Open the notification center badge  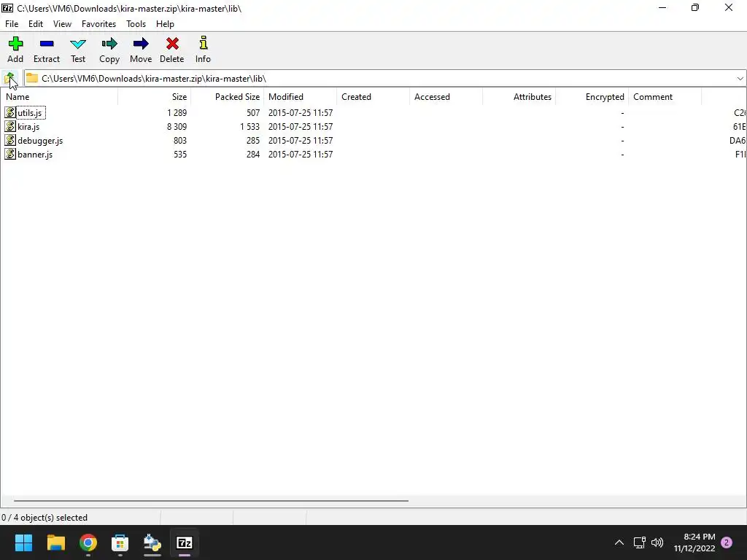coord(727,542)
